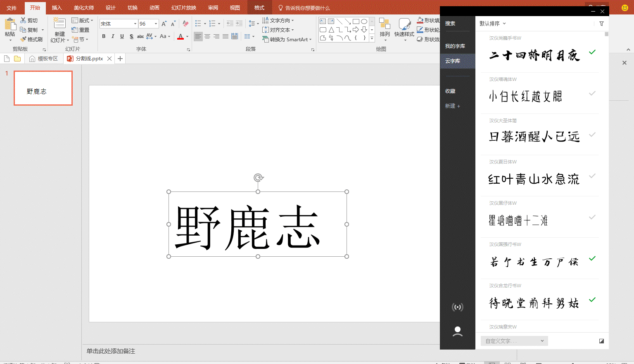Select the down arrow shape in gallery
Image resolution: width=634 pixels, height=364 pixels.
(x=364, y=30)
